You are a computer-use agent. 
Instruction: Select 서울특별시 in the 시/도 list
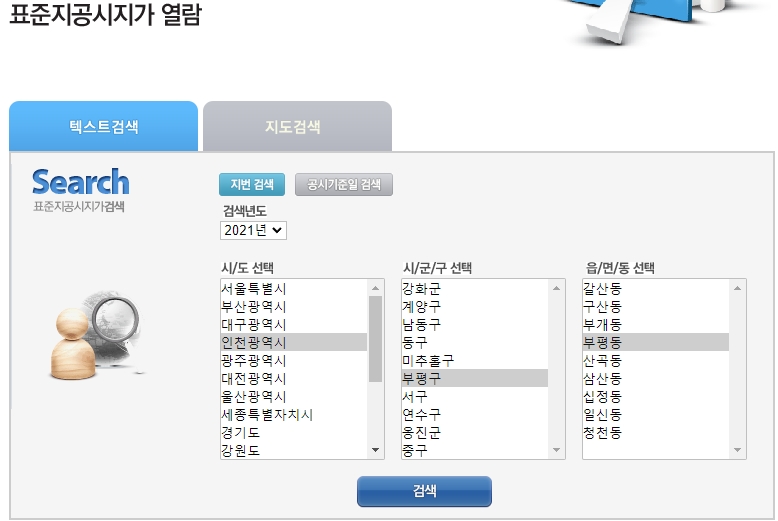click(x=294, y=288)
